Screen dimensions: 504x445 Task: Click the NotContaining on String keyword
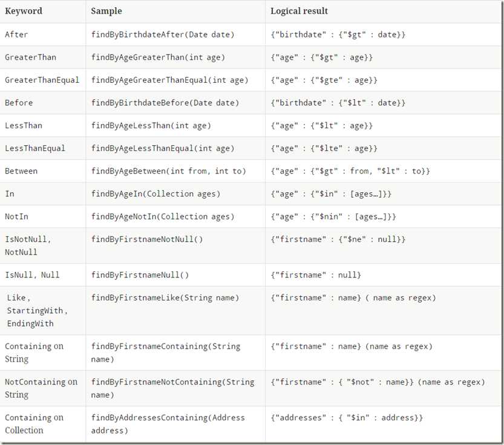coord(41,388)
